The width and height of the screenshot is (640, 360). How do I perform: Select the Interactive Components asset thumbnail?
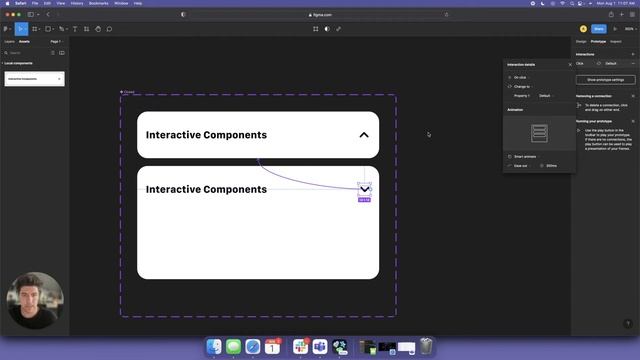[x=34, y=79]
